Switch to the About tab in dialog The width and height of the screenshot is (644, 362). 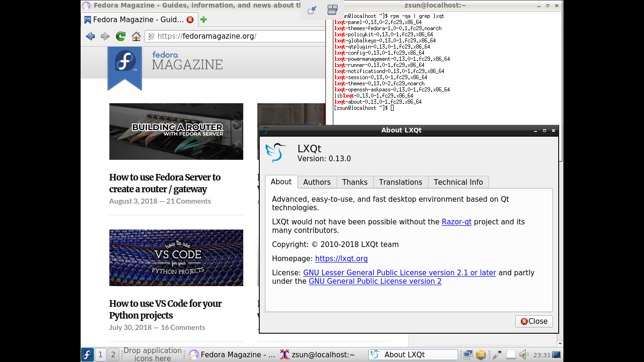click(281, 181)
